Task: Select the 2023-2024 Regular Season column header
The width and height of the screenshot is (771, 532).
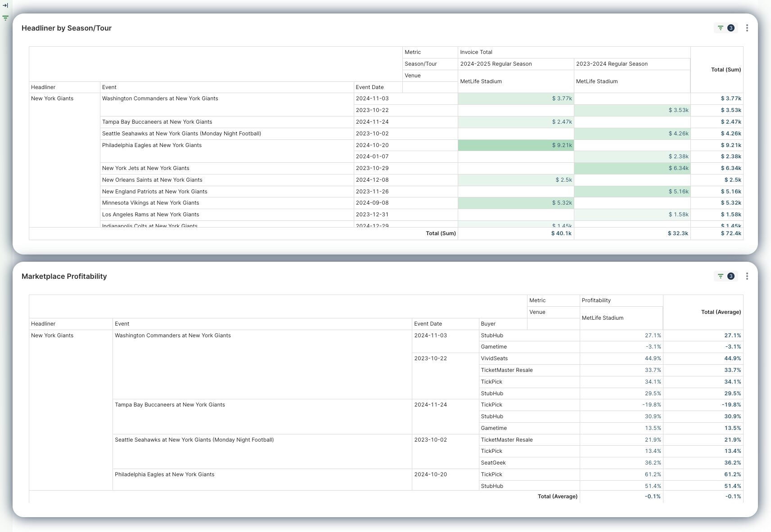Action: [x=612, y=64]
